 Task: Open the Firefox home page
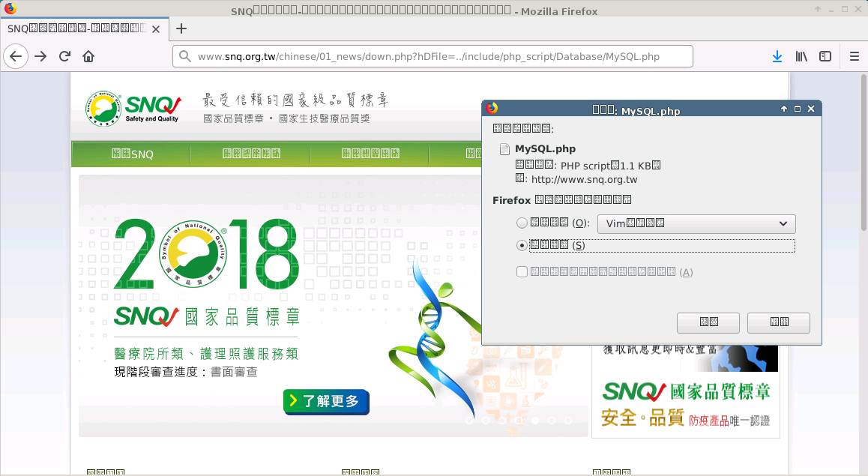[88, 56]
